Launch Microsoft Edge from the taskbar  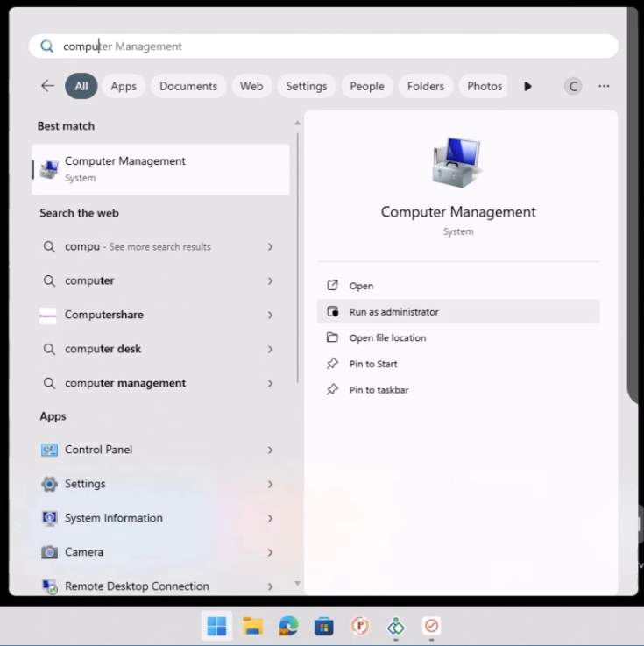[288, 626]
